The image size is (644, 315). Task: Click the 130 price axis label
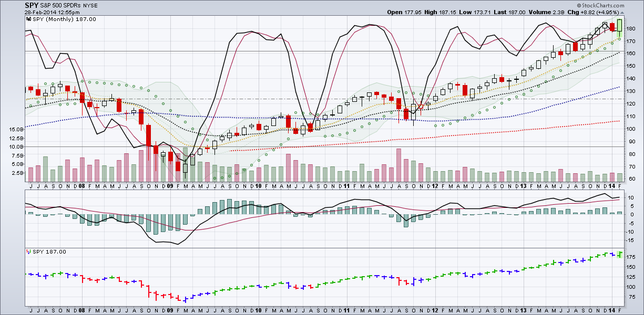(x=632, y=91)
